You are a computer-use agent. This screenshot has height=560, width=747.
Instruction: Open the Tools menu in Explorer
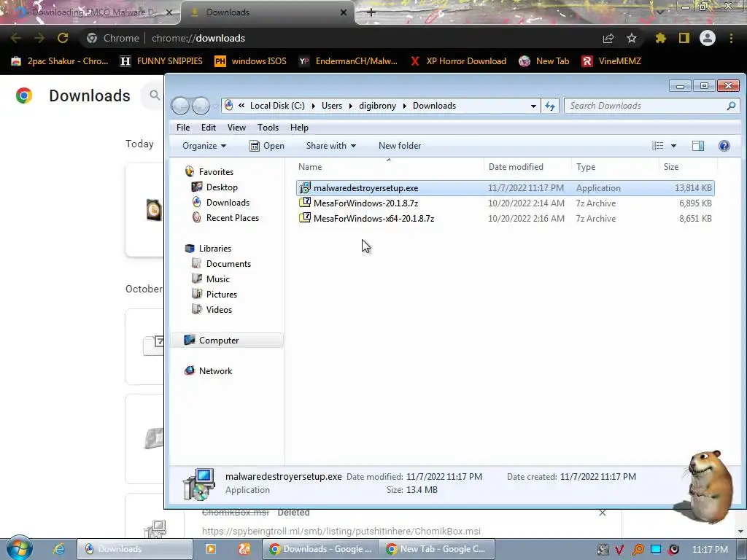[x=268, y=128]
